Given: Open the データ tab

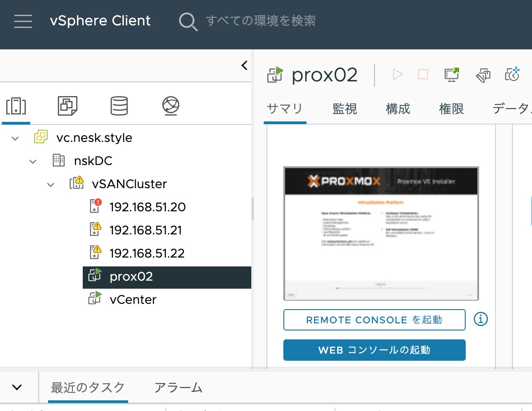Looking at the screenshot, I should pyautogui.click(x=512, y=109).
